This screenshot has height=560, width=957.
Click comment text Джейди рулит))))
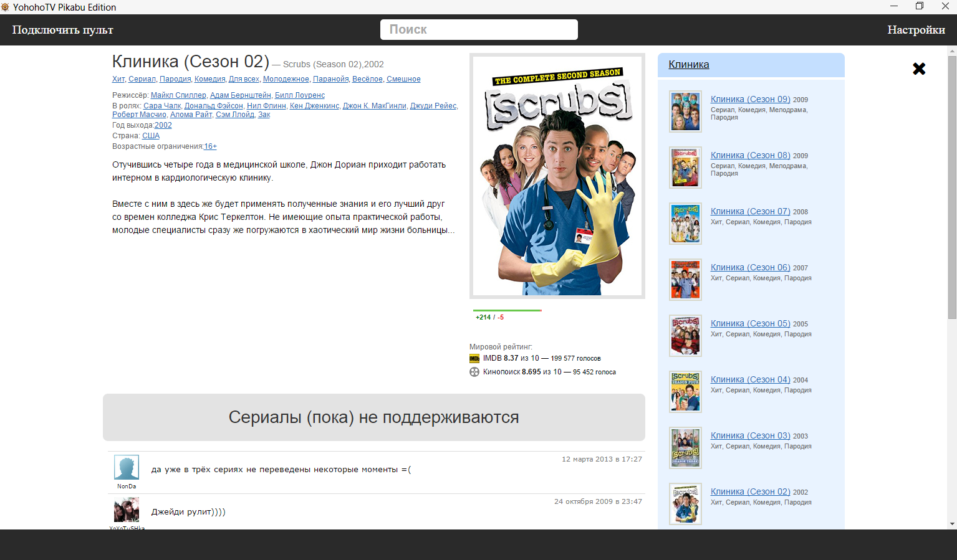click(x=188, y=512)
